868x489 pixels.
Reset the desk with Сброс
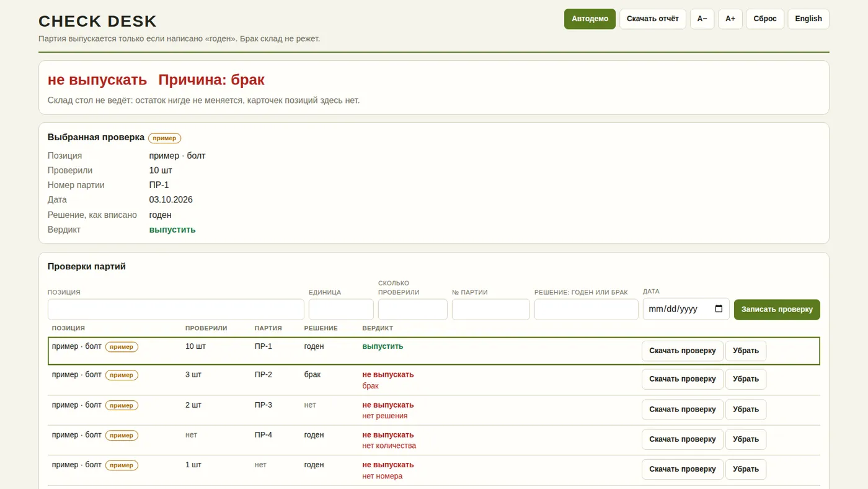pos(765,19)
